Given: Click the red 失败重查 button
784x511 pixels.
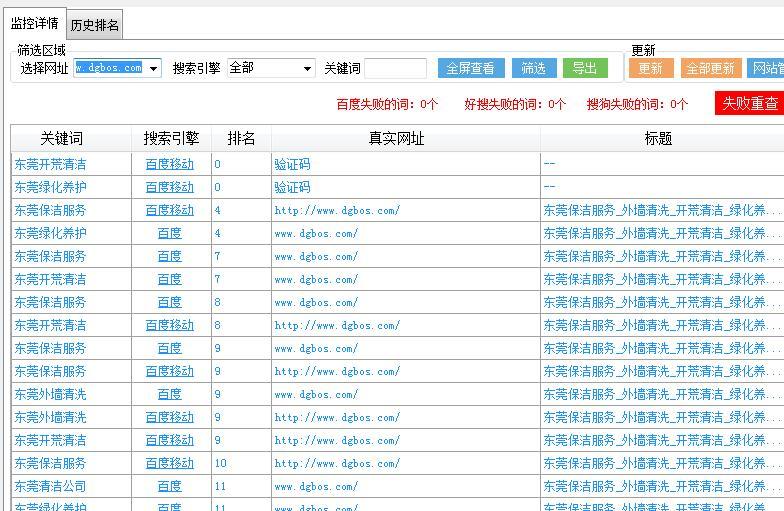Looking at the screenshot, I should click(750, 103).
